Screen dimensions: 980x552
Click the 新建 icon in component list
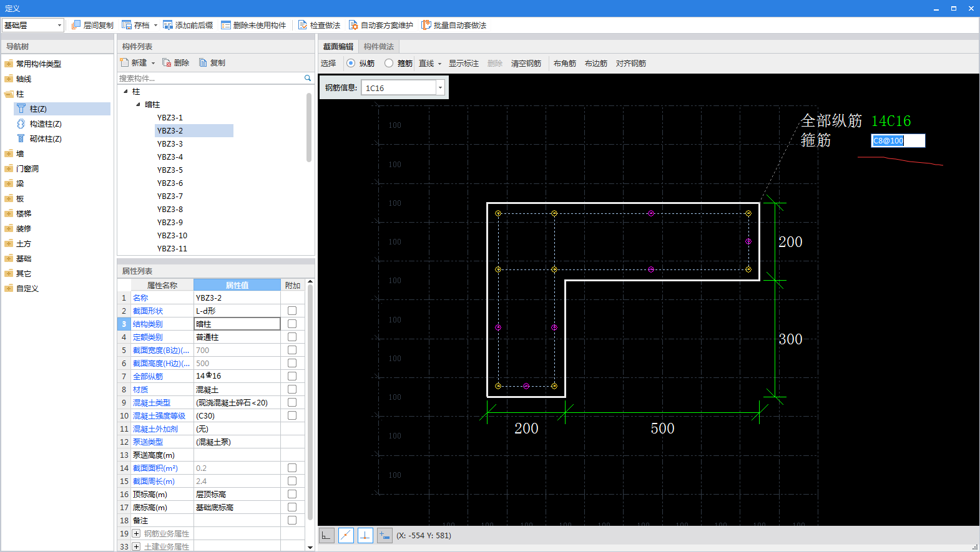(x=124, y=62)
